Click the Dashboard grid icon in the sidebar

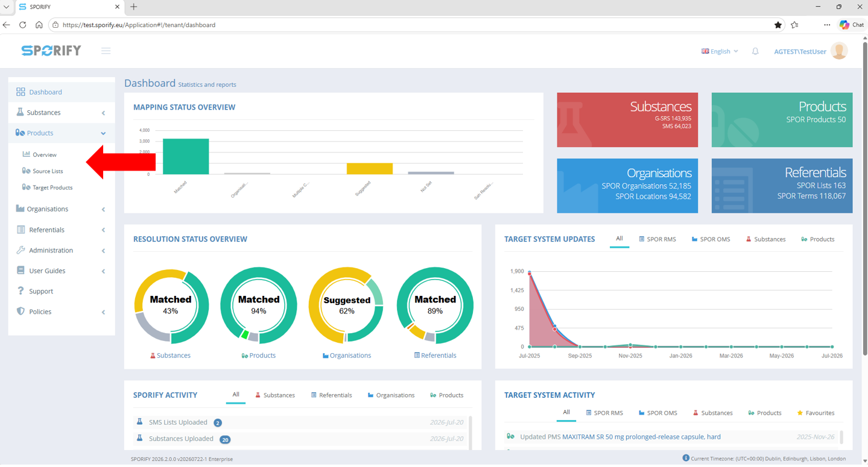point(21,92)
